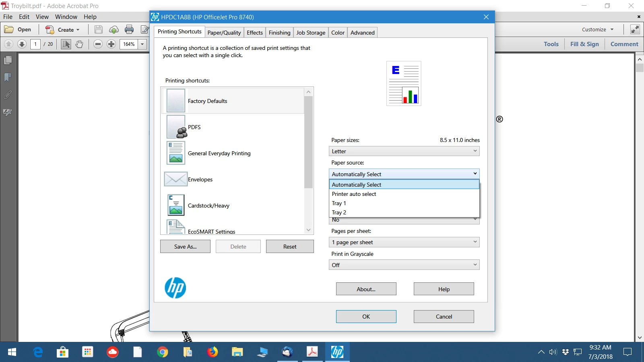
Task: Open the Fill & Sign pane
Action: coord(584,44)
